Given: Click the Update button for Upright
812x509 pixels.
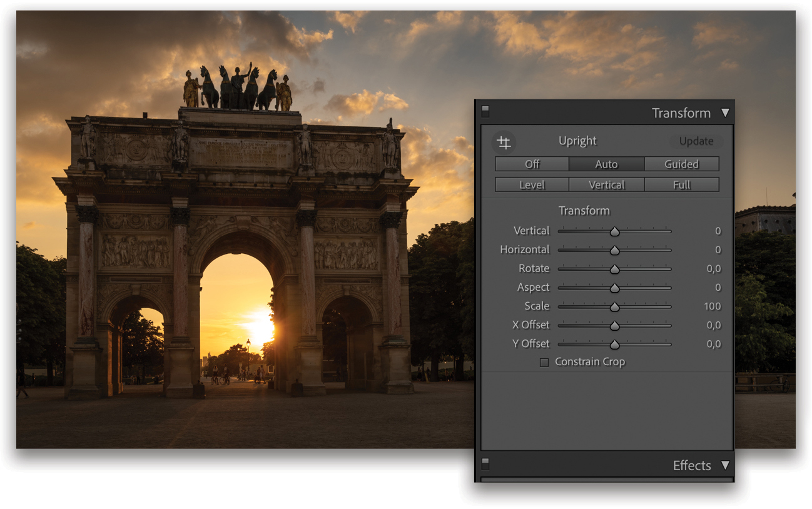Looking at the screenshot, I should tap(696, 141).
